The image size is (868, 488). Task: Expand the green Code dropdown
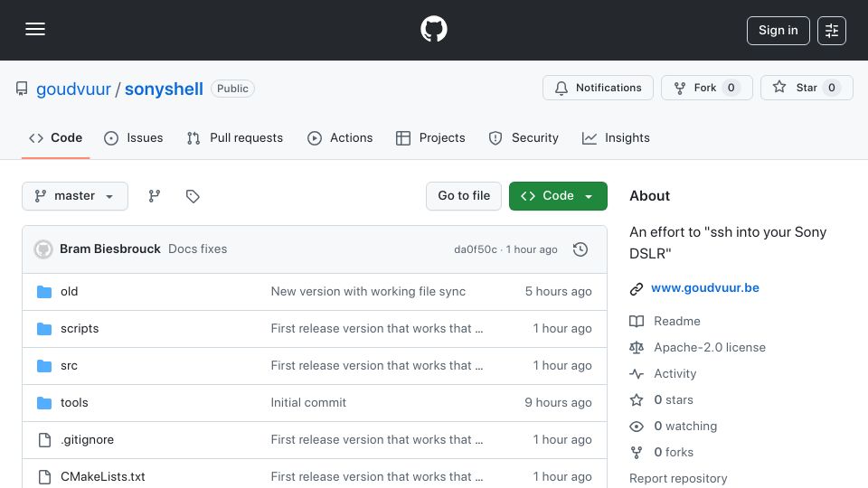558,196
